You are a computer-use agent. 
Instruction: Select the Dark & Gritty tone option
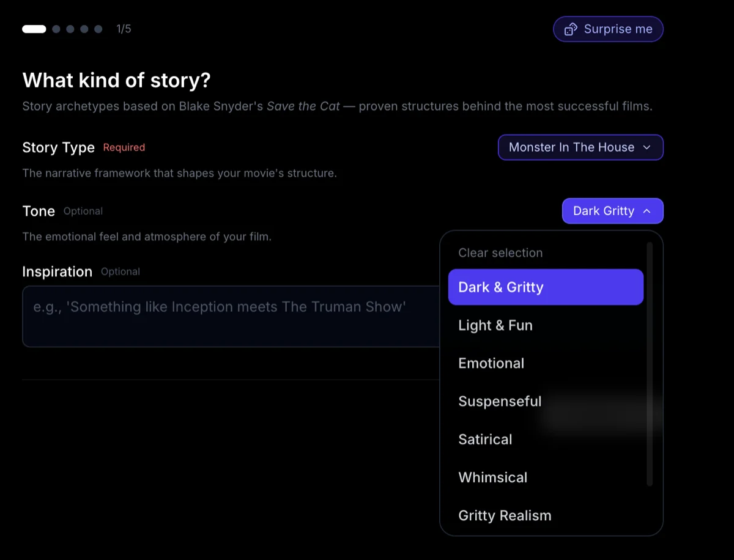[x=545, y=287]
